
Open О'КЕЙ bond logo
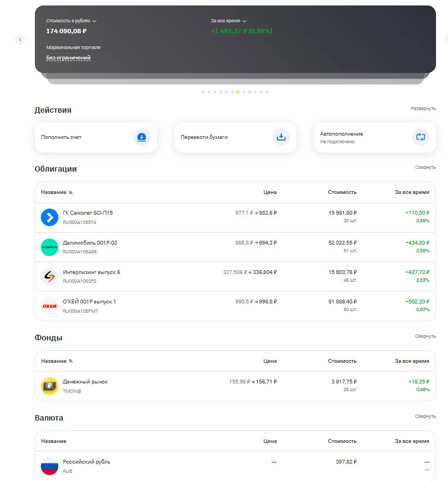[50, 306]
